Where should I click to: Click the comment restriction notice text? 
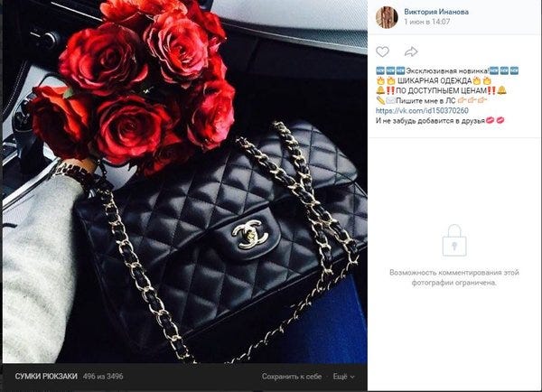(454, 277)
